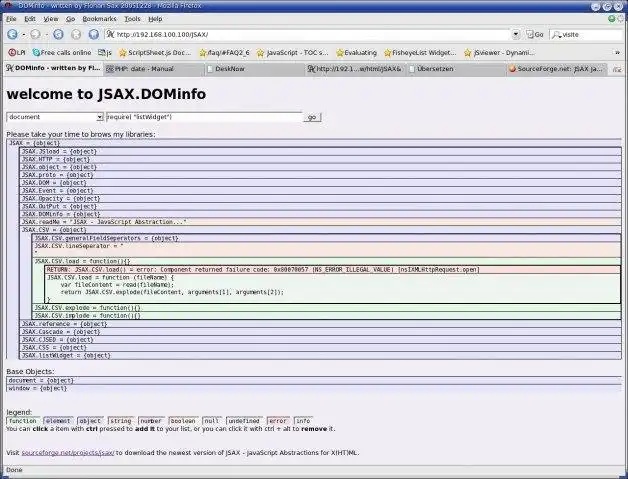Expand 'JSAX.Opacity = {object}' row
This screenshot has height=479, width=628.
[320, 199]
